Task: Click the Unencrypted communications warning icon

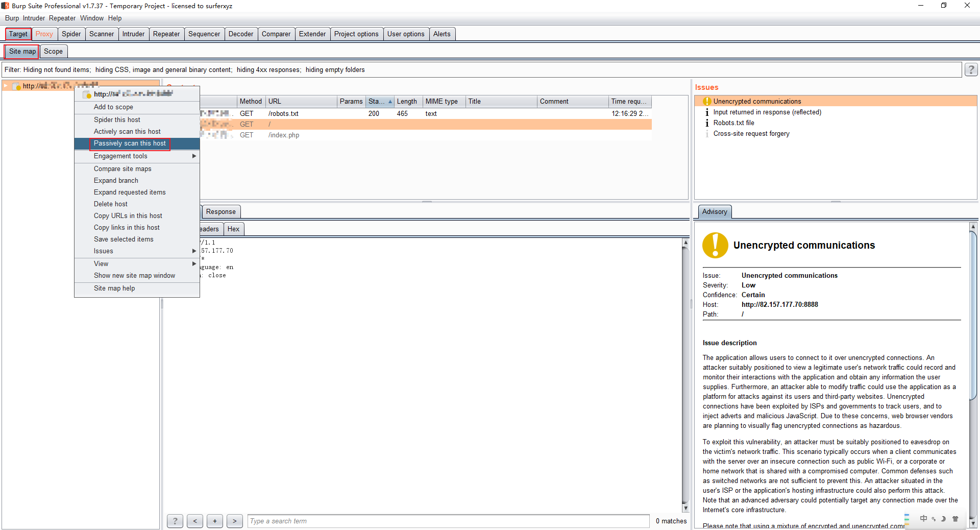Action: click(x=707, y=101)
